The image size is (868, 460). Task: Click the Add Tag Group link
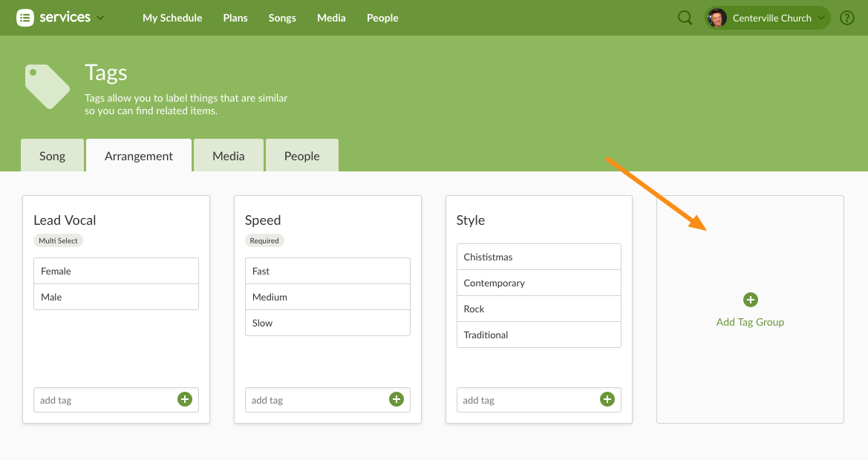[x=750, y=323]
